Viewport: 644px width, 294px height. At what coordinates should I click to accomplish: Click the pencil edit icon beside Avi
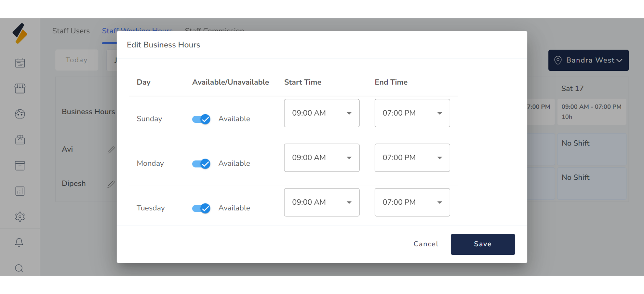(x=111, y=150)
